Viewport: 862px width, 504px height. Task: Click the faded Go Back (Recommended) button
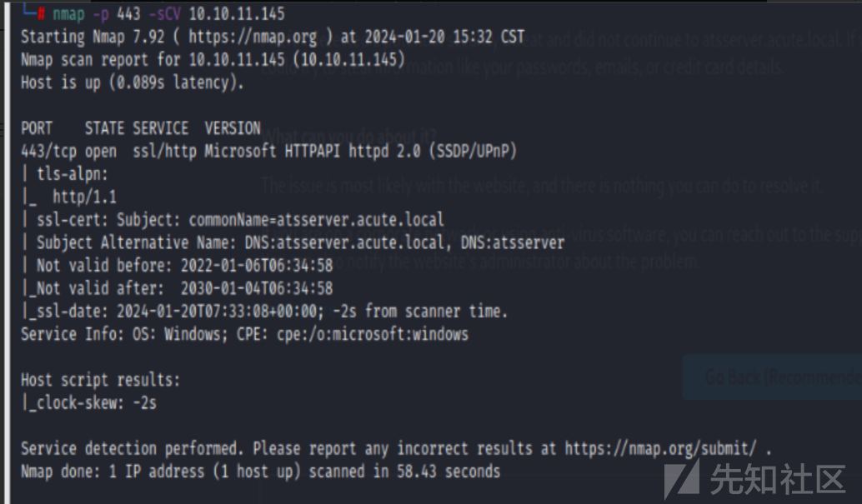click(x=772, y=377)
